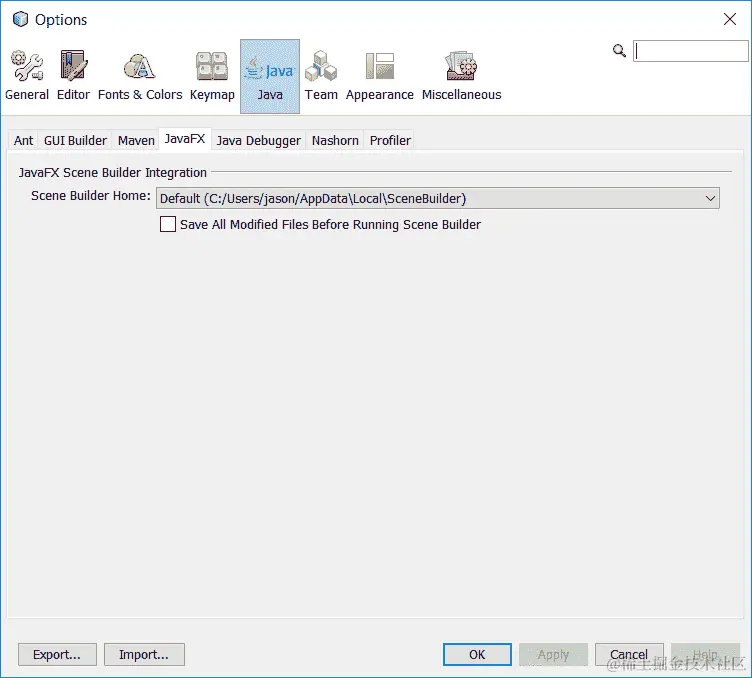This screenshot has width=752, height=678.
Task: Click the Export... button
Action: 57,655
